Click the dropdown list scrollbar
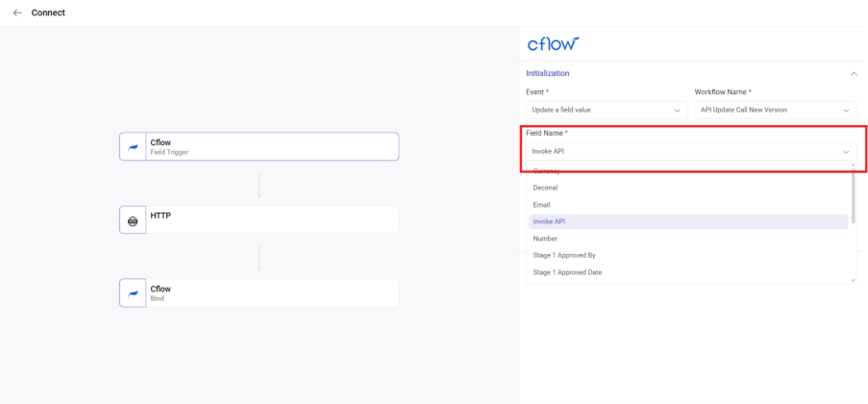The image size is (868, 404). click(x=853, y=183)
